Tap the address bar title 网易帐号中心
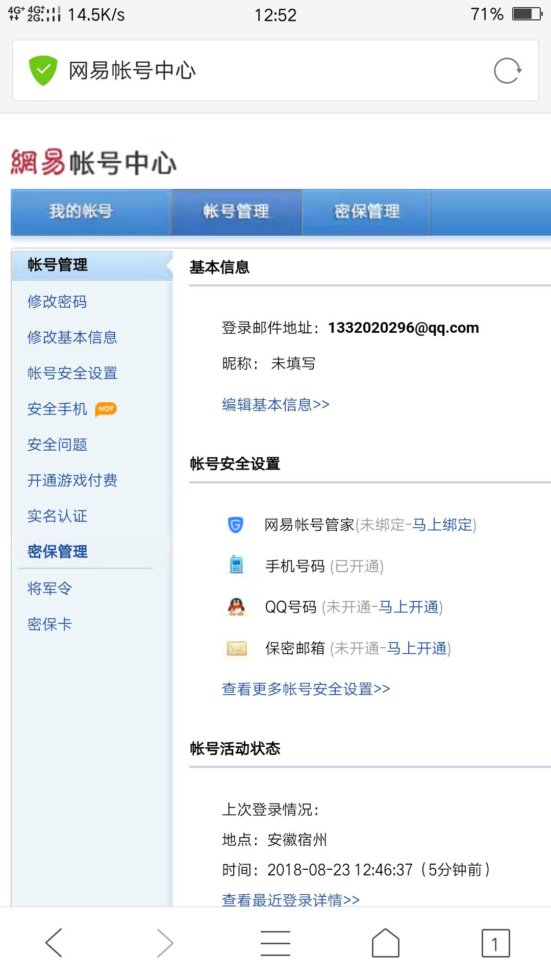This screenshot has width=551, height=980. (x=132, y=70)
